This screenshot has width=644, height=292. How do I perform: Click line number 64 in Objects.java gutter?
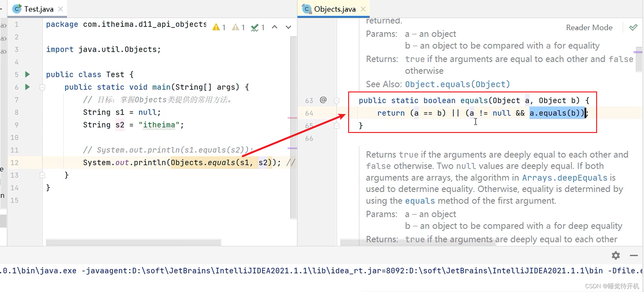[309, 113]
